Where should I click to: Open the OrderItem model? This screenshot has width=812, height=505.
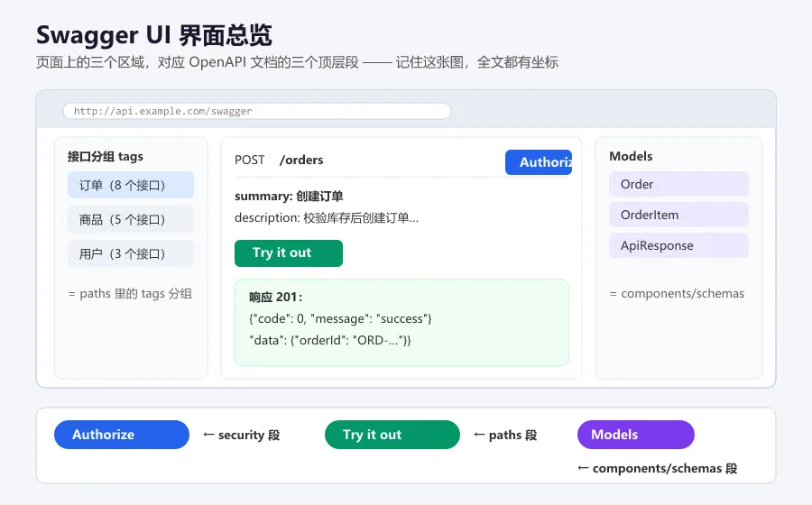678,215
